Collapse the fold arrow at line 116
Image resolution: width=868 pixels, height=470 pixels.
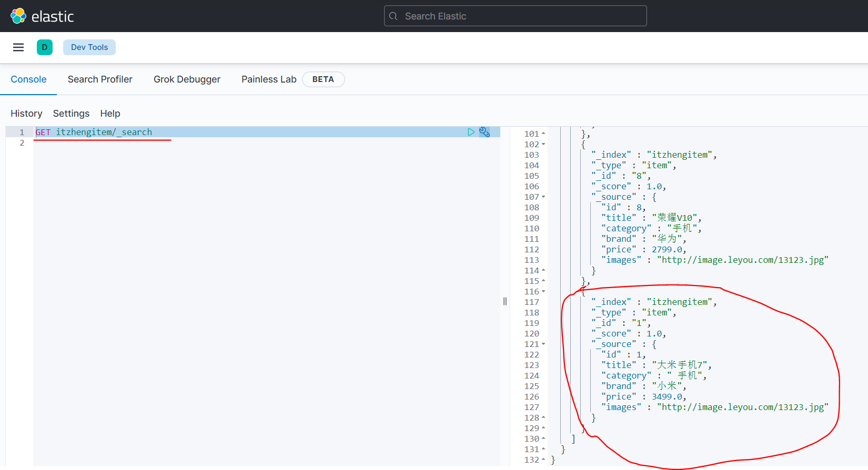tap(543, 291)
